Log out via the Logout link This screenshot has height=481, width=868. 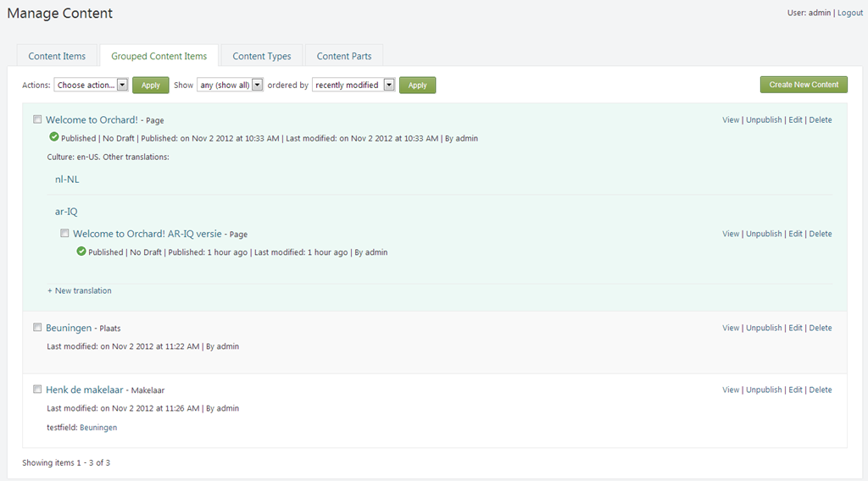tap(849, 14)
